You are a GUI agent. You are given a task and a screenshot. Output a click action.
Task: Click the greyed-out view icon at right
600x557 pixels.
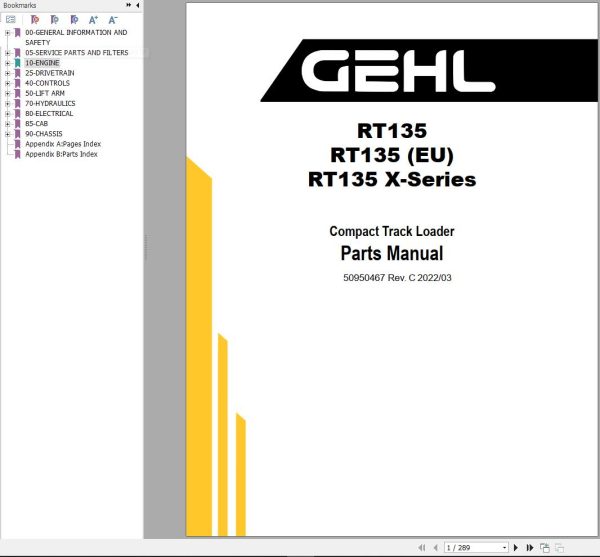click(x=559, y=548)
